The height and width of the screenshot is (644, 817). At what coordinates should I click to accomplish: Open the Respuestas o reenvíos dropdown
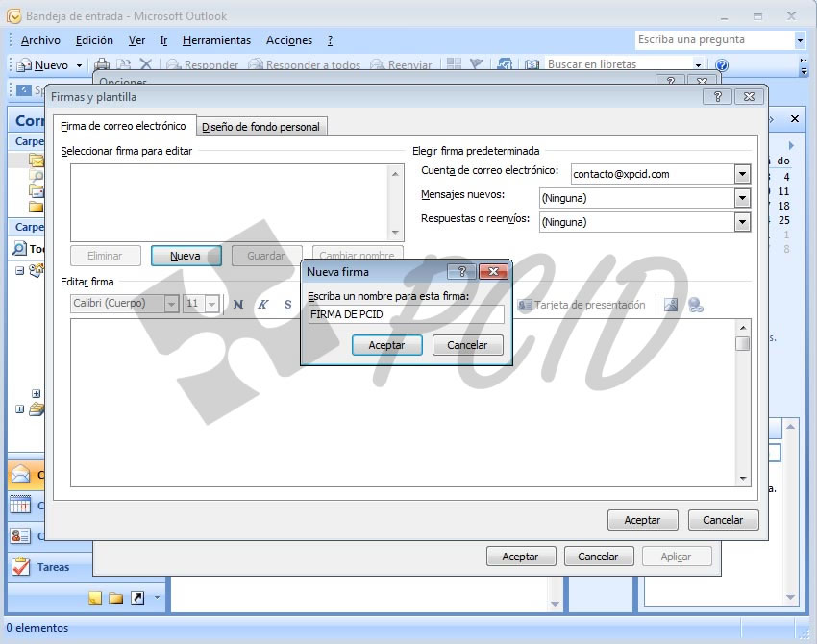[x=742, y=222]
